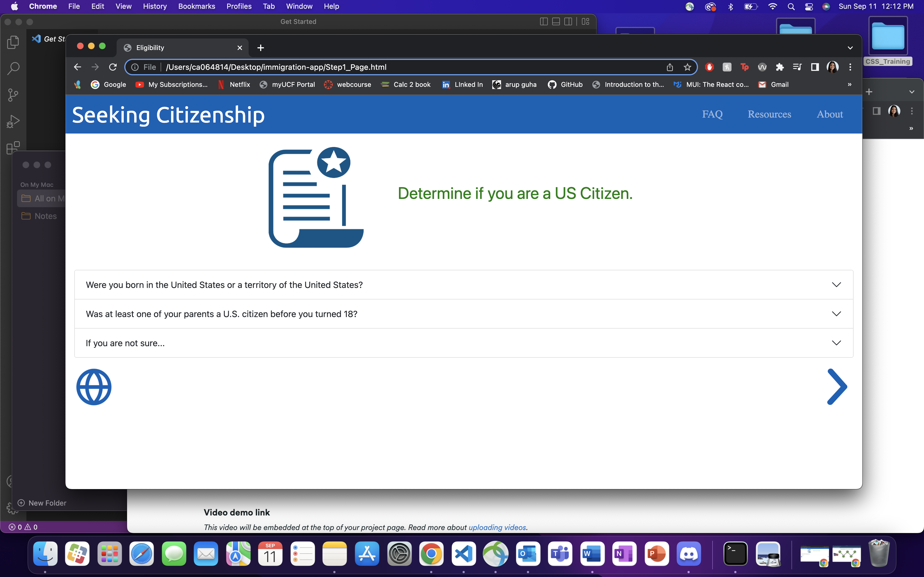The width and height of the screenshot is (924, 577).
Task: Reload the page in Chrome
Action: [113, 67]
